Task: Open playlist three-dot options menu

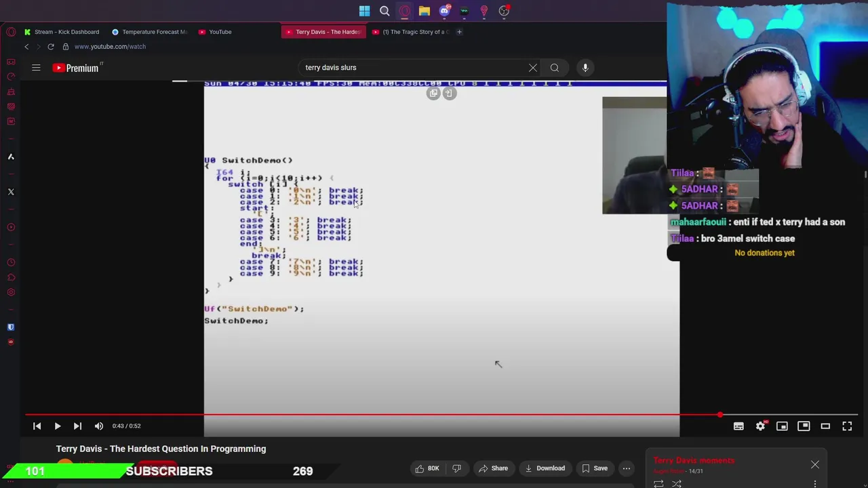Action: [x=815, y=484]
